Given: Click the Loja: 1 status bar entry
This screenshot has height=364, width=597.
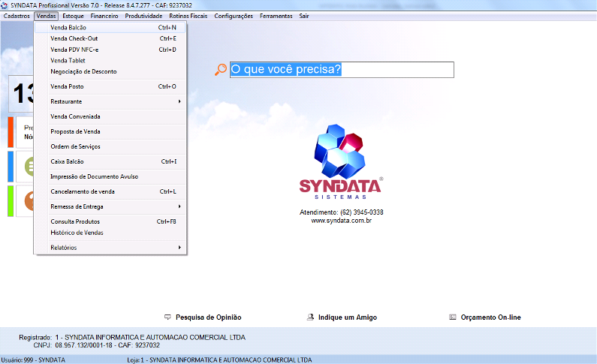Looking at the screenshot, I should (219, 359).
